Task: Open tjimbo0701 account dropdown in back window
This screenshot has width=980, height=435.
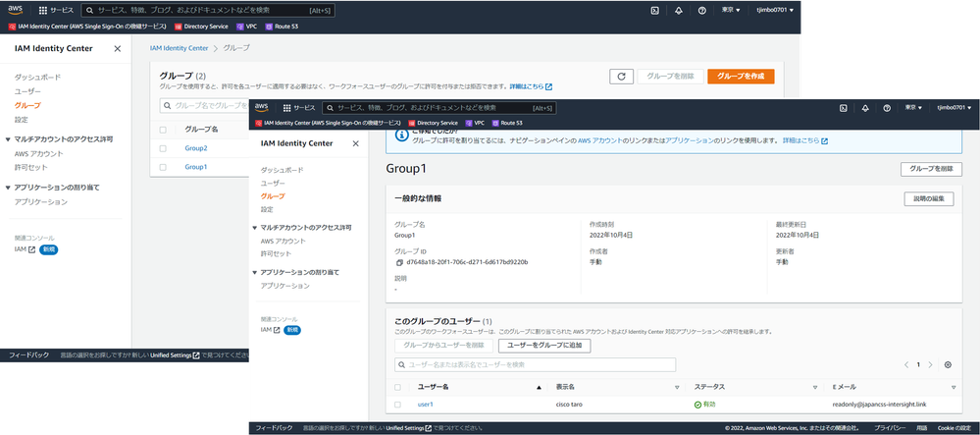Action: pos(775,11)
